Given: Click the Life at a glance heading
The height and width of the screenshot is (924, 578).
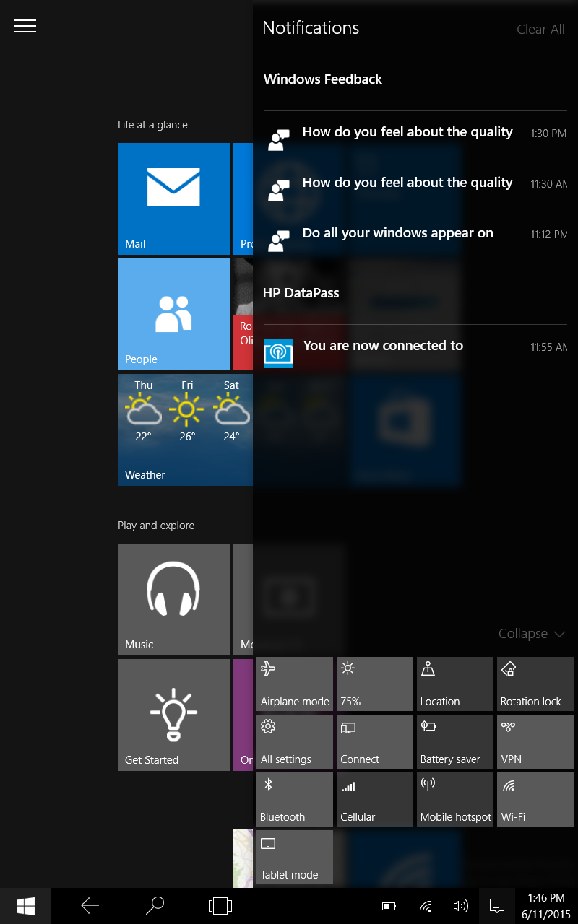Looking at the screenshot, I should pos(152,125).
